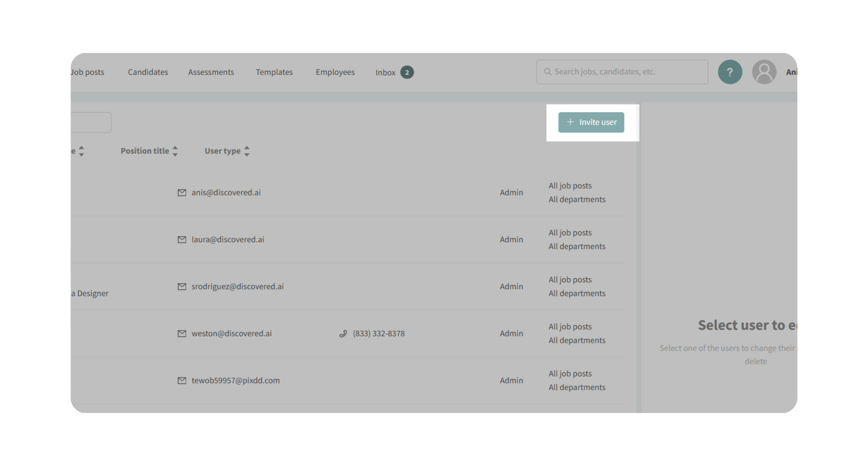Click the Select user to edit heading
Viewport: 868px width, 466px height.
pos(747,326)
